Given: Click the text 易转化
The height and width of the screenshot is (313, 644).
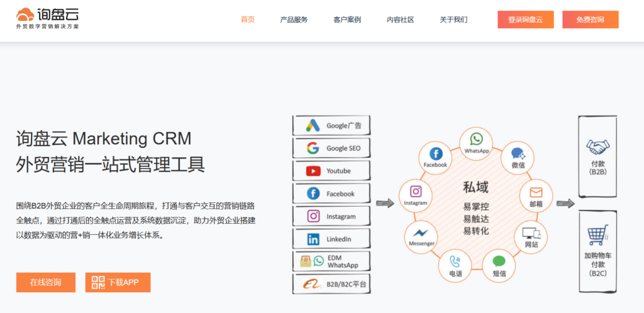Looking at the screenshot, I should click(476, 230).
